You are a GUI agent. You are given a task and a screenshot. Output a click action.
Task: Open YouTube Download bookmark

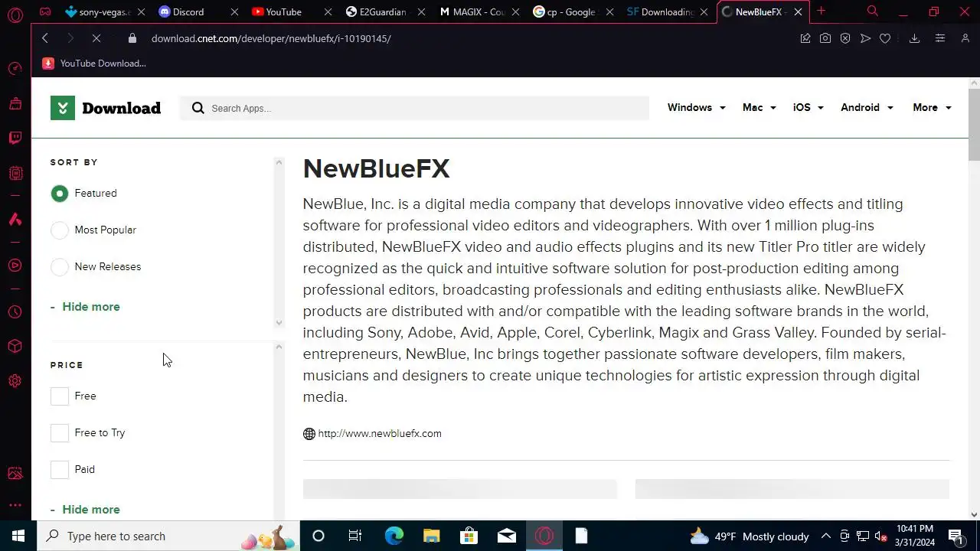coord(94,64)
